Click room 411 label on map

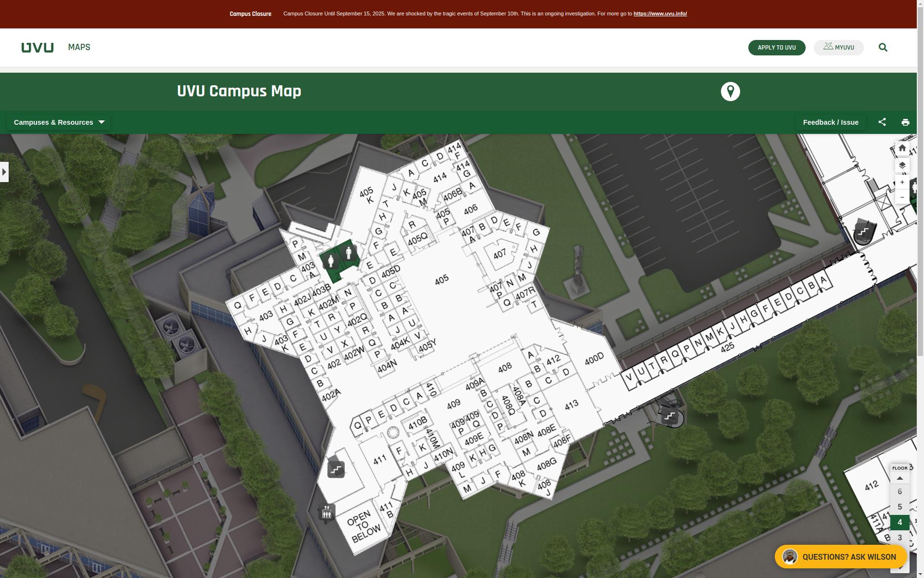point(380,460)
